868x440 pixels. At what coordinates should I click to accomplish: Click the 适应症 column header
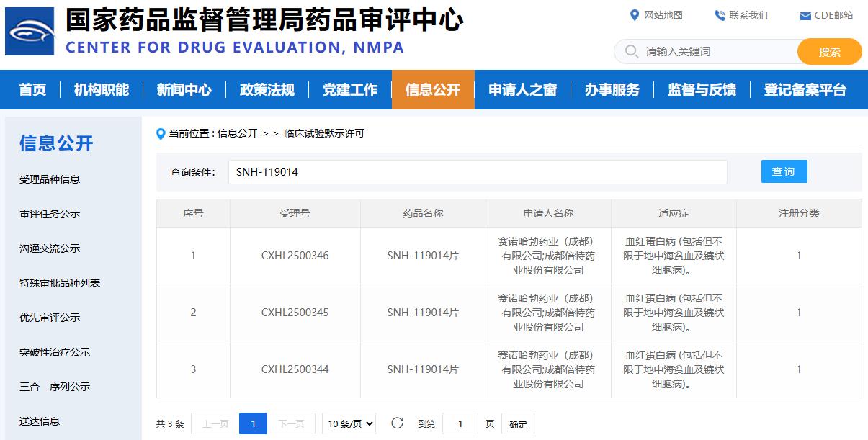[674, 213]
